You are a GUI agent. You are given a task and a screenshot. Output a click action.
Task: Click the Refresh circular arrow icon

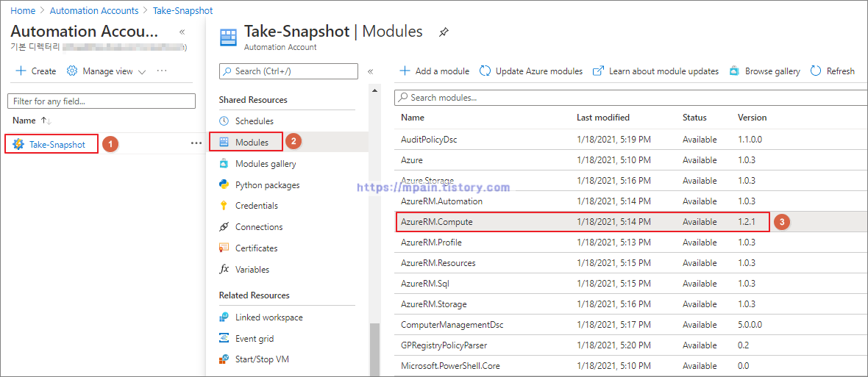(816, 71)
